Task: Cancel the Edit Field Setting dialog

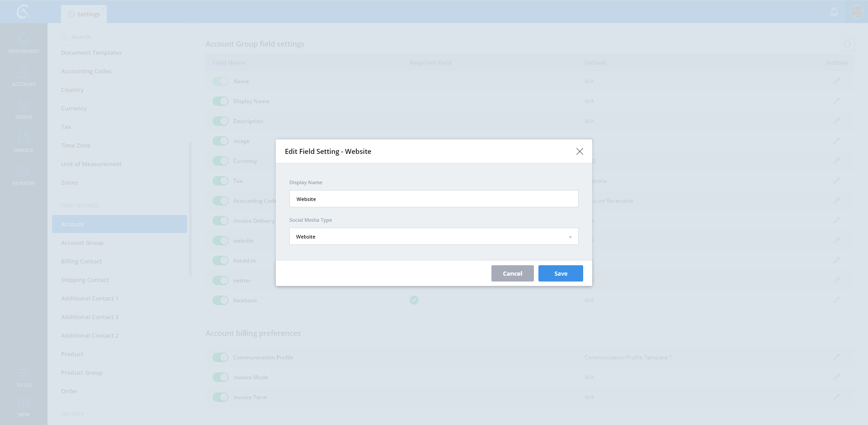Action: tap(512, 273)
